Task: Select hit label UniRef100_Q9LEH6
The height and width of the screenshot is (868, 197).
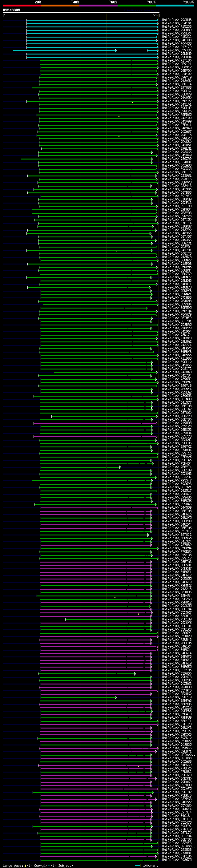Action: click(x=176, y=443)
